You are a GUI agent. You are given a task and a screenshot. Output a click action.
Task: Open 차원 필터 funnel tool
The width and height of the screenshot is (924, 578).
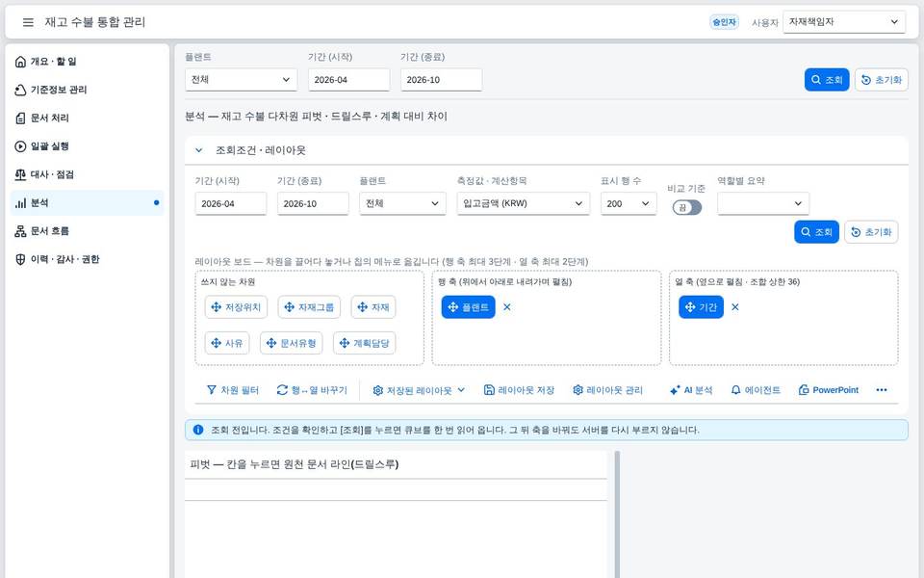(x=233, y=390)
